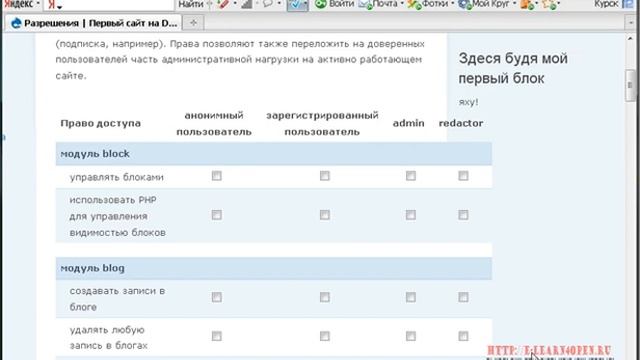The width and height of the screenshot is (640, 360).
Task: Check использовать PHP for admin
Action: point(411,215)
